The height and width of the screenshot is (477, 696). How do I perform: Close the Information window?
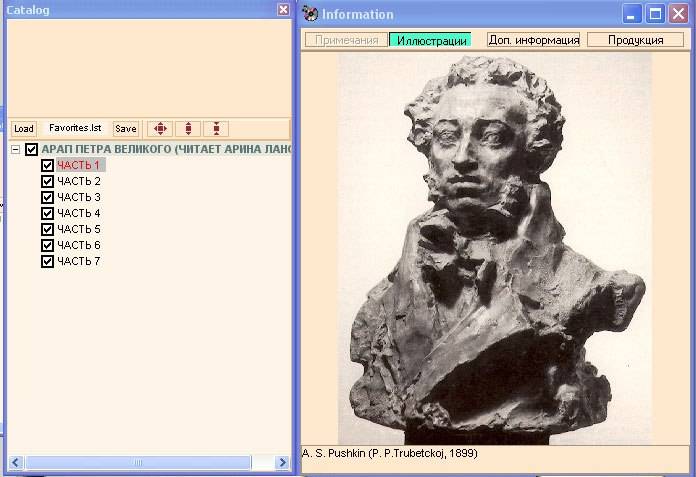tap(679, 14)
